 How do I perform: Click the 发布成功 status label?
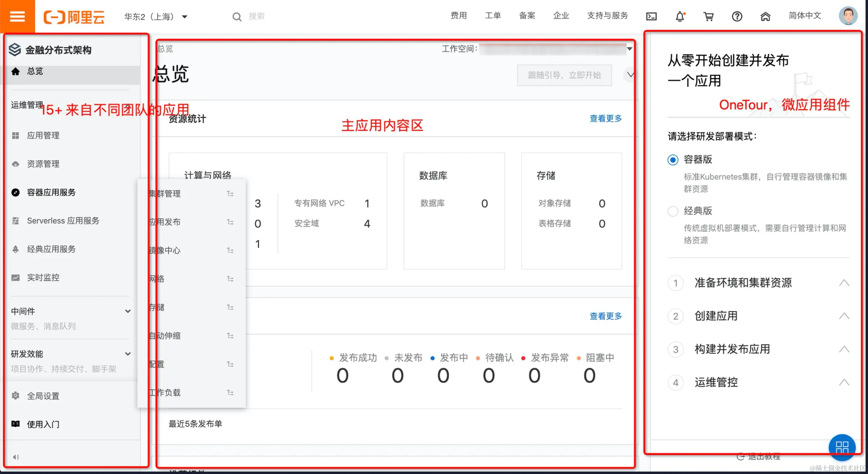point(358,358)
